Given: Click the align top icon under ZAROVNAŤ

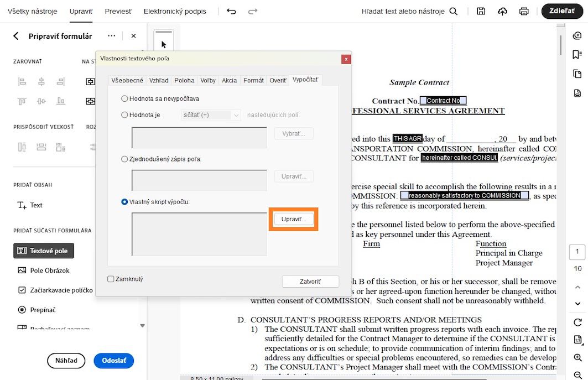Looking at the screenshot, I should click(22, 101).
